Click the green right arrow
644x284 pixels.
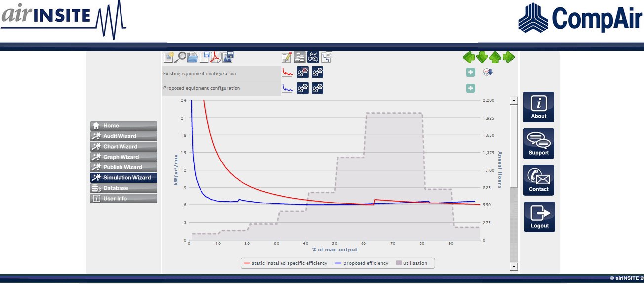509,57
